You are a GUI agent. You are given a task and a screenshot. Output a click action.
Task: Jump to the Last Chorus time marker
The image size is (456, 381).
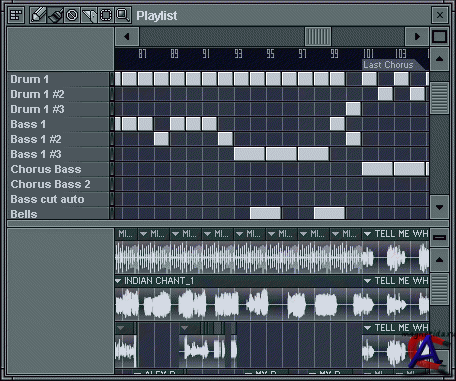388,65
